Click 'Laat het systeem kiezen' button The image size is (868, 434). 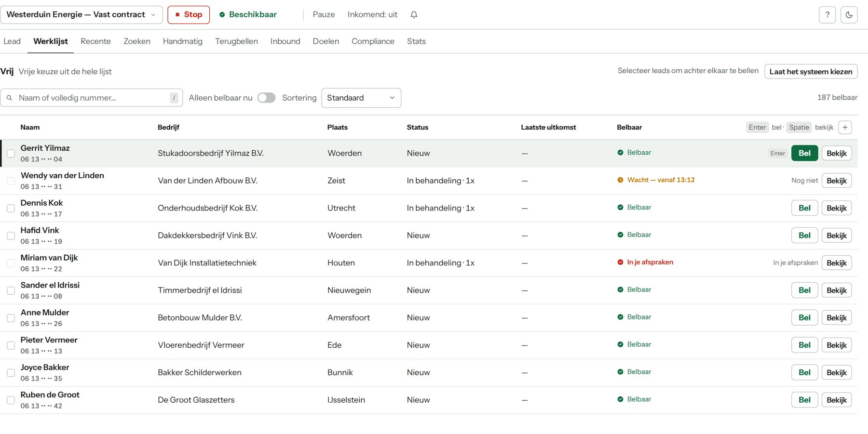click(811, 72)
